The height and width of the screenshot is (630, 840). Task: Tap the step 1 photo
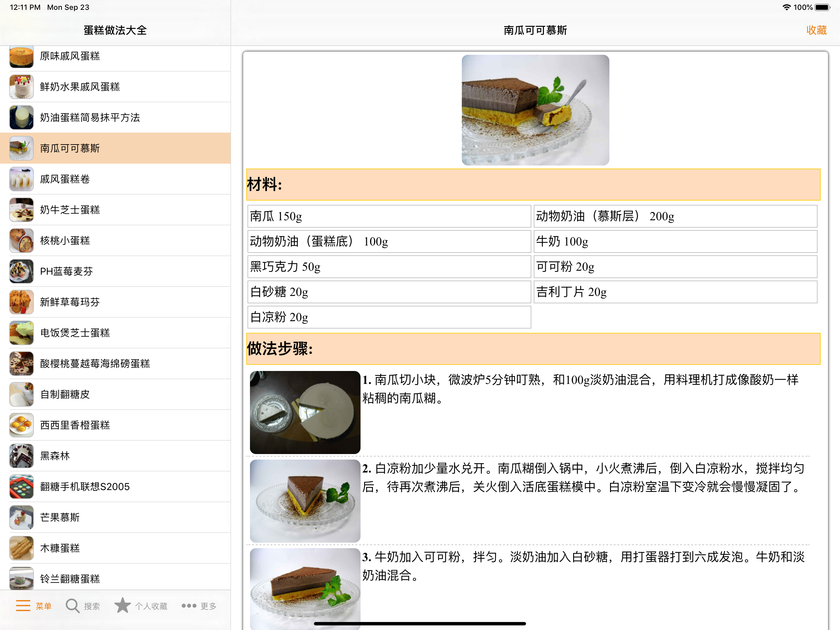[x=305, y=412]
